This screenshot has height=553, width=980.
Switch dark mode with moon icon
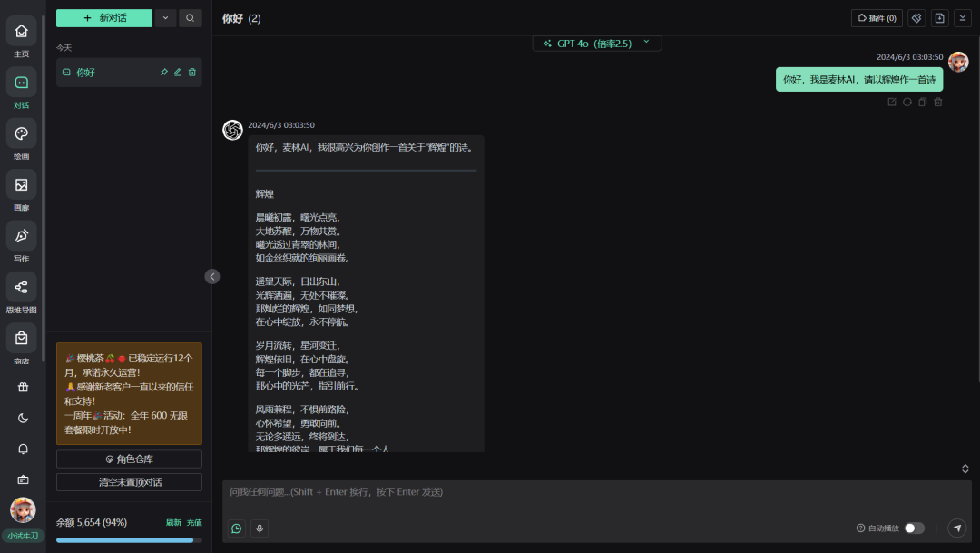tap(23, 418)
